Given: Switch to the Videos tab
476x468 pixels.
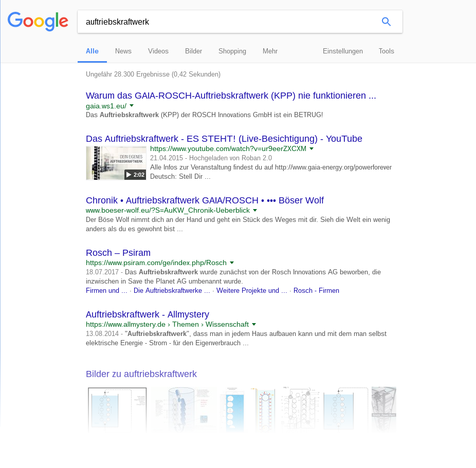Looking at the screenshot, I should (x=158, y=51).
